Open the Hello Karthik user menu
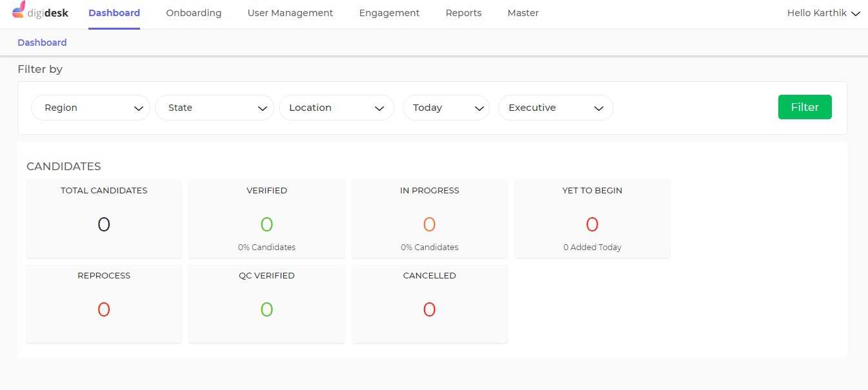 (x=823, y=13)
